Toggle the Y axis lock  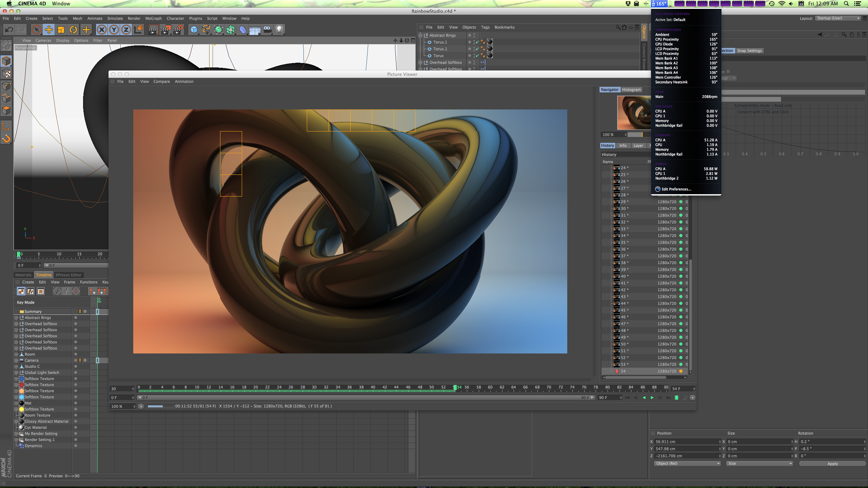tap(114, 30)
